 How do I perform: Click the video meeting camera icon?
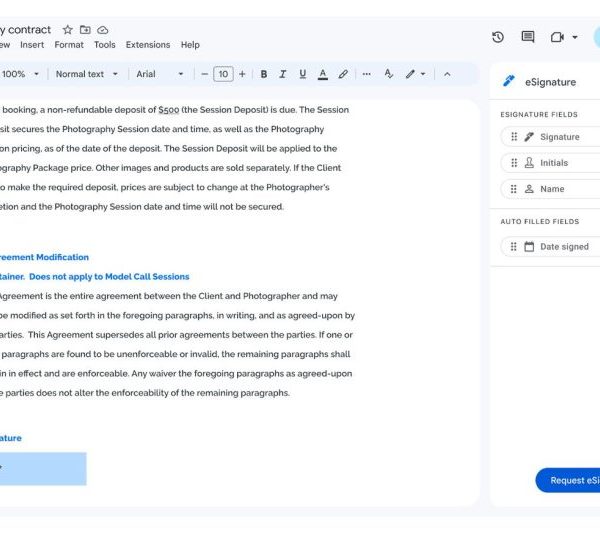point(557,37)
